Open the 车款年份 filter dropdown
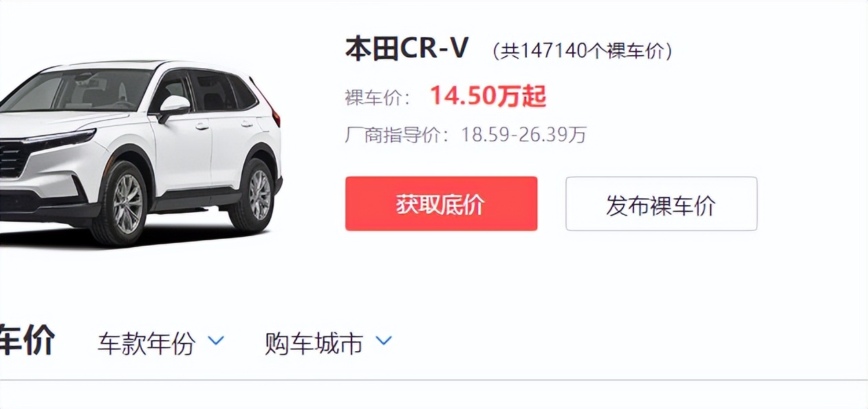 click(161, 342)
